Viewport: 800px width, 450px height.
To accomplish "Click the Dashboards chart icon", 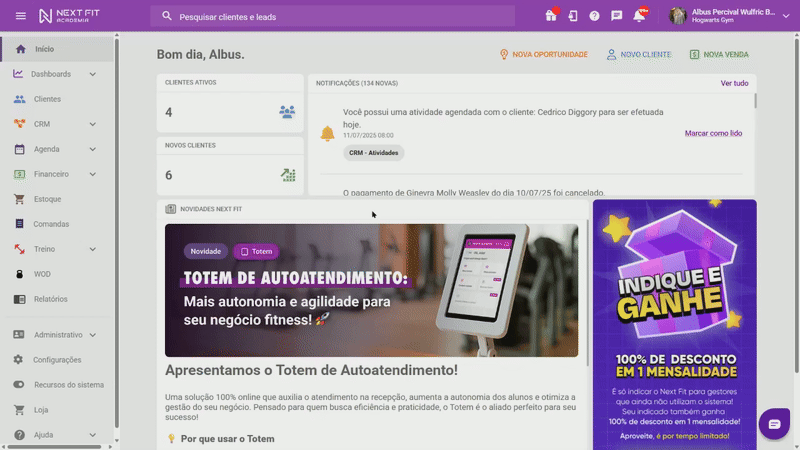I will click(18, 74).
